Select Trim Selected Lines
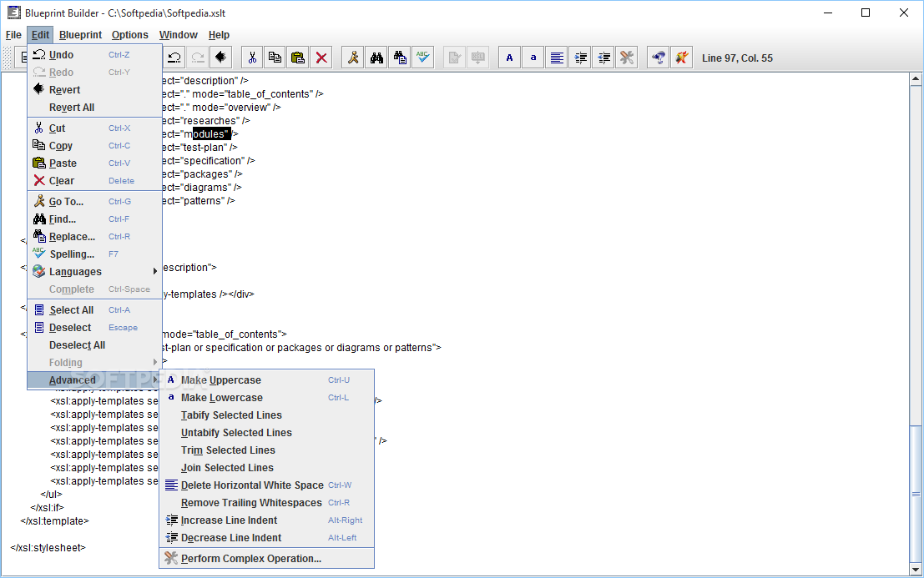 pos(266,450)
